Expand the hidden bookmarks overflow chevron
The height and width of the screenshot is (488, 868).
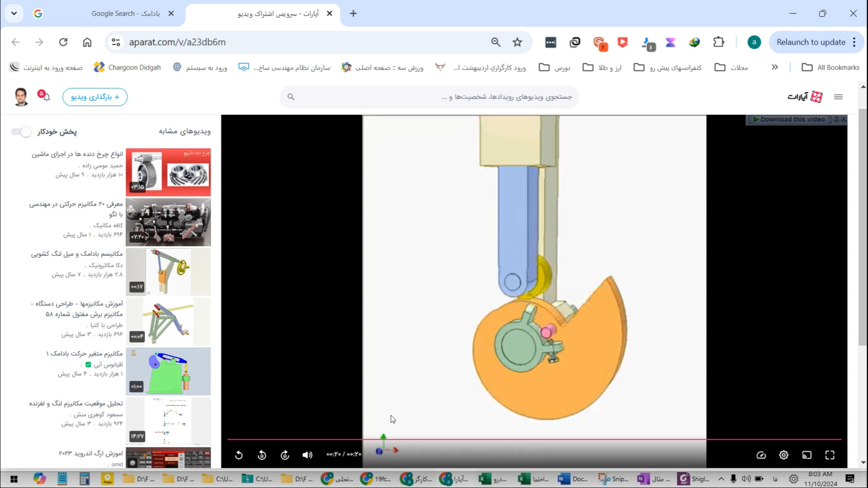point(775,67)
